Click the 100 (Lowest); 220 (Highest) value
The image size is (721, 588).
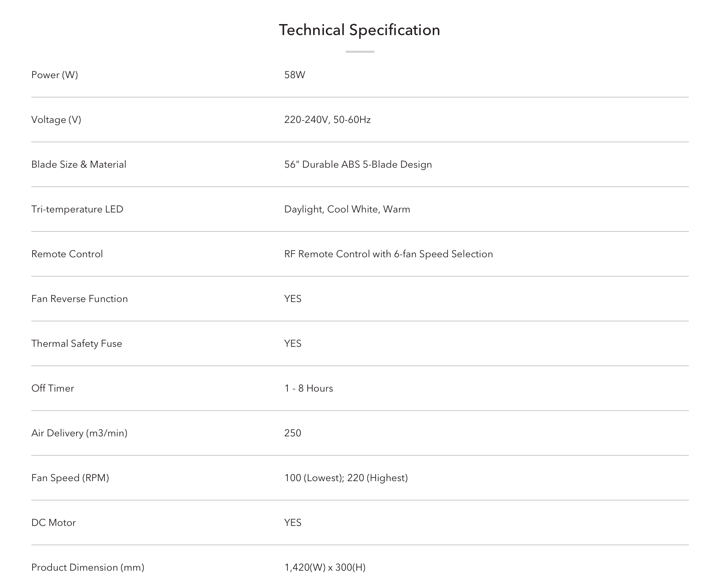tap(346, 478)
